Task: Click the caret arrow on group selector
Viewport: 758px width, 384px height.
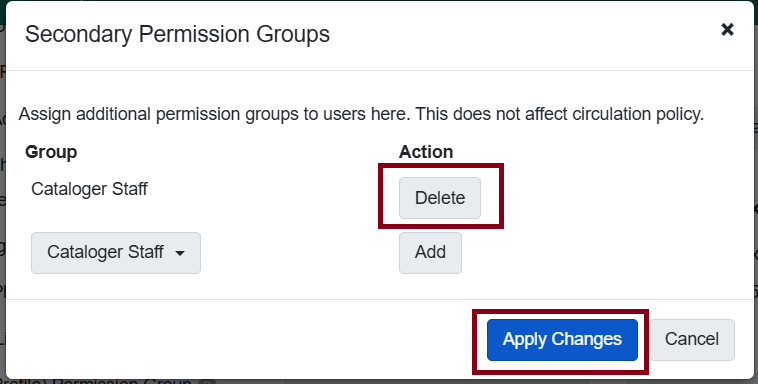Action: pos(180,253)
